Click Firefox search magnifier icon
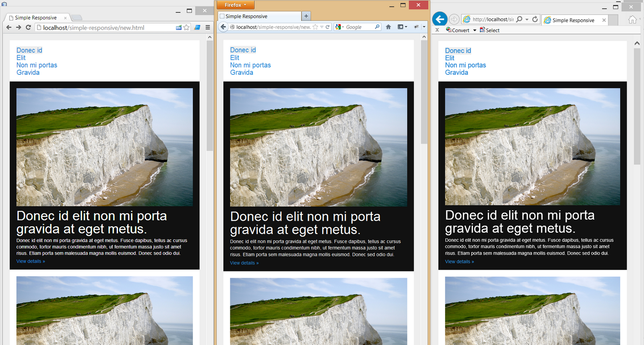Viewport: 644px width, 345px height. (377, 27)
